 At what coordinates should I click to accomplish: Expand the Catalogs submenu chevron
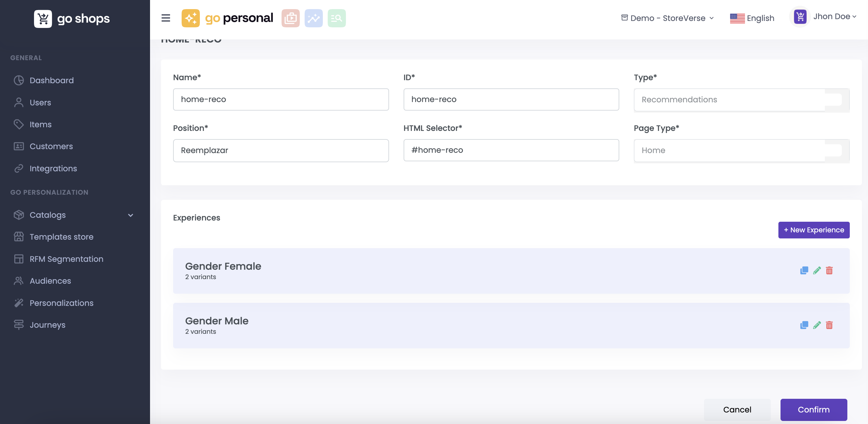tap(131, 215)
